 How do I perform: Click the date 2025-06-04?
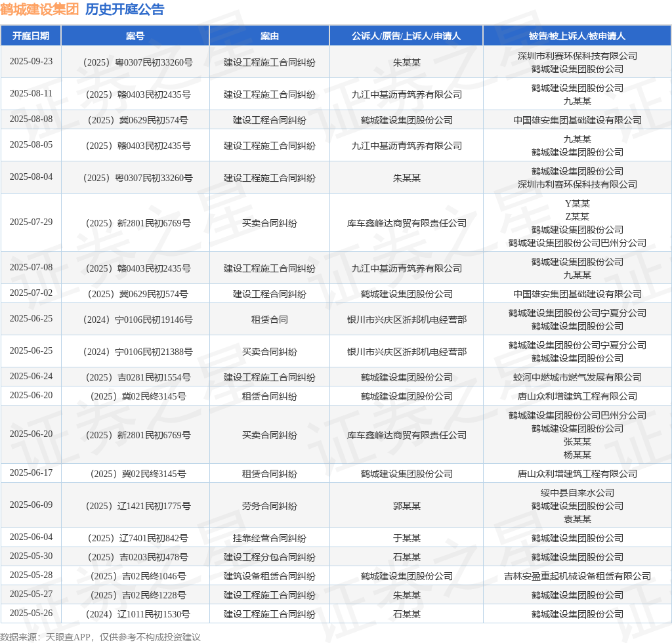pyautogui.click(x=31, y=537)
